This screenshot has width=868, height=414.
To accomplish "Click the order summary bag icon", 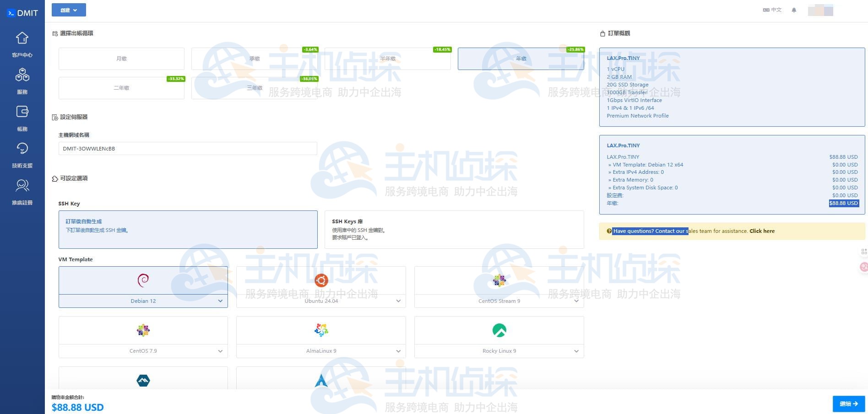I will click(602, 33).
